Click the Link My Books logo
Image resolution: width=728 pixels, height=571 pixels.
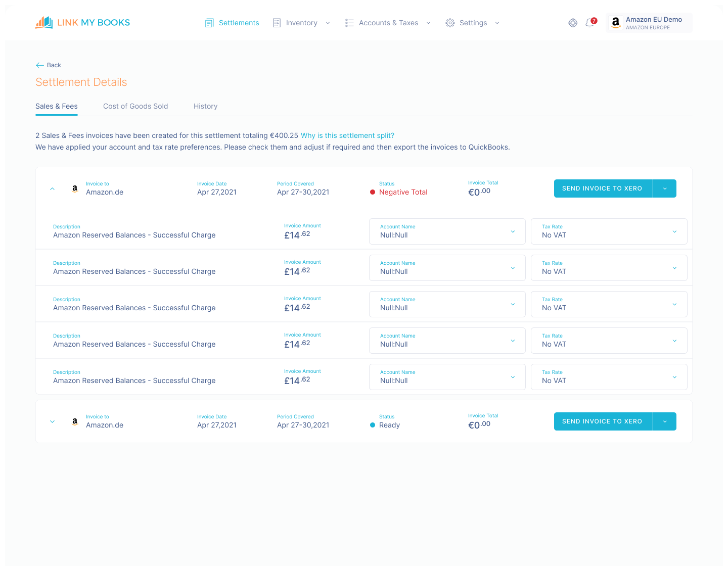pos(82,23)
